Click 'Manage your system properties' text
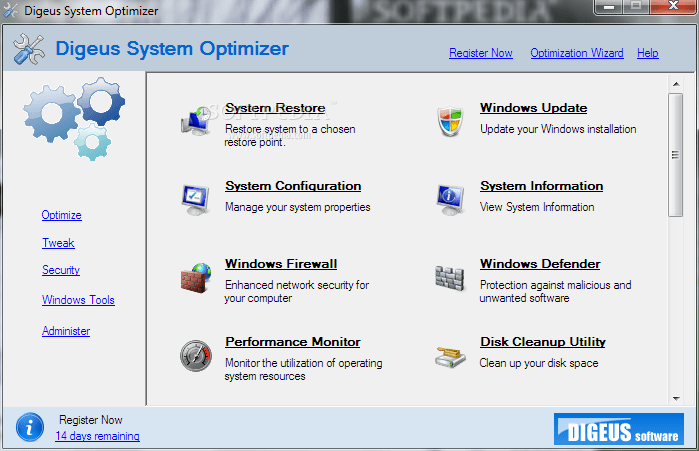This screenshot has width=699, height=451. 297,207
